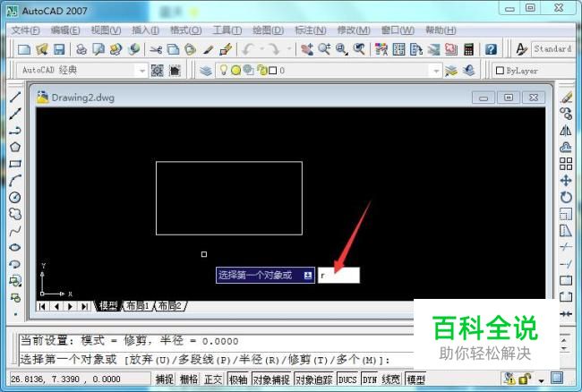Image resolution: width=582 pixels, height=392 pixels.
Task: Click the 模型 status bar button
Action: coord(415,379)
